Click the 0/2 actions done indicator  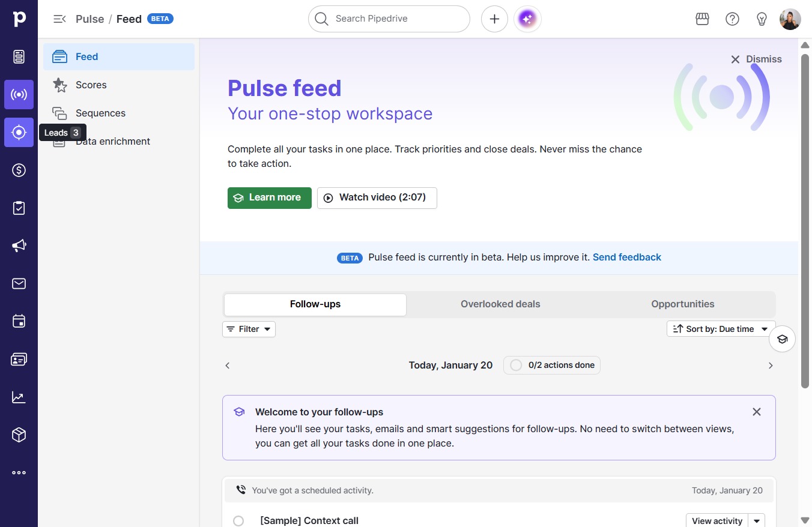coord(552,365)
